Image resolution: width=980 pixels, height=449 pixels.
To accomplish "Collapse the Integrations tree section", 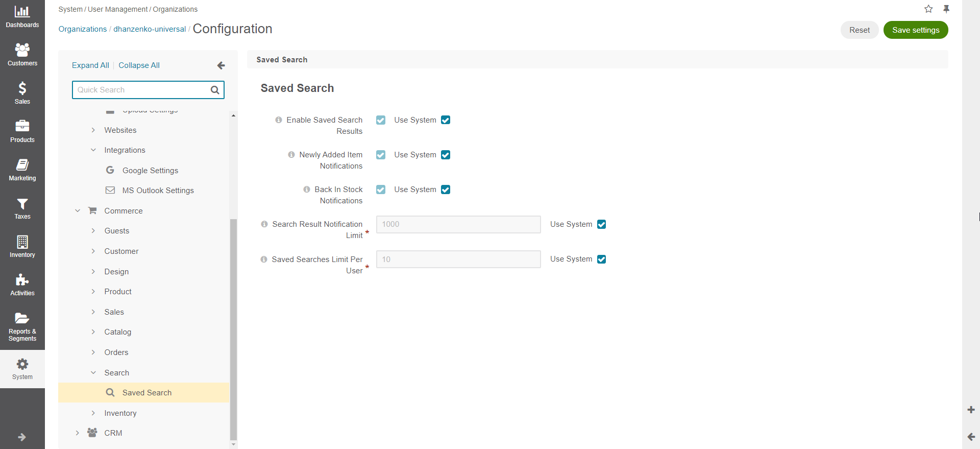I will [x=93, y=150].
